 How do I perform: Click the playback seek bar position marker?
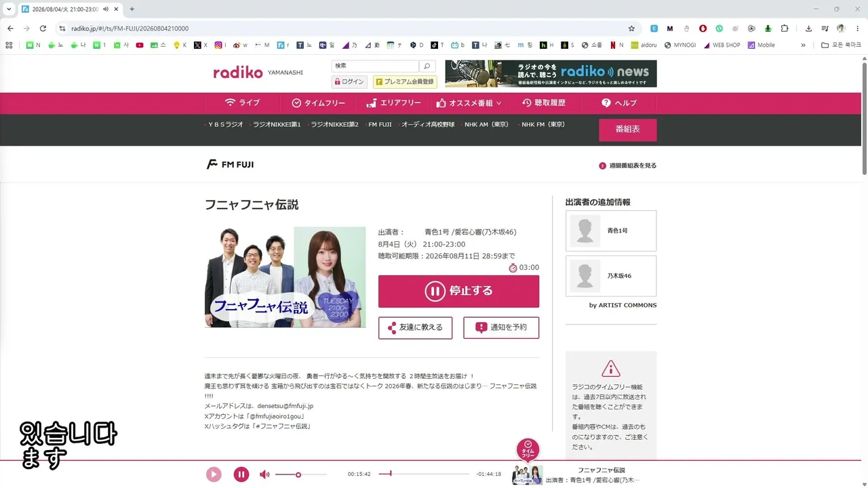tap(391, 474)
